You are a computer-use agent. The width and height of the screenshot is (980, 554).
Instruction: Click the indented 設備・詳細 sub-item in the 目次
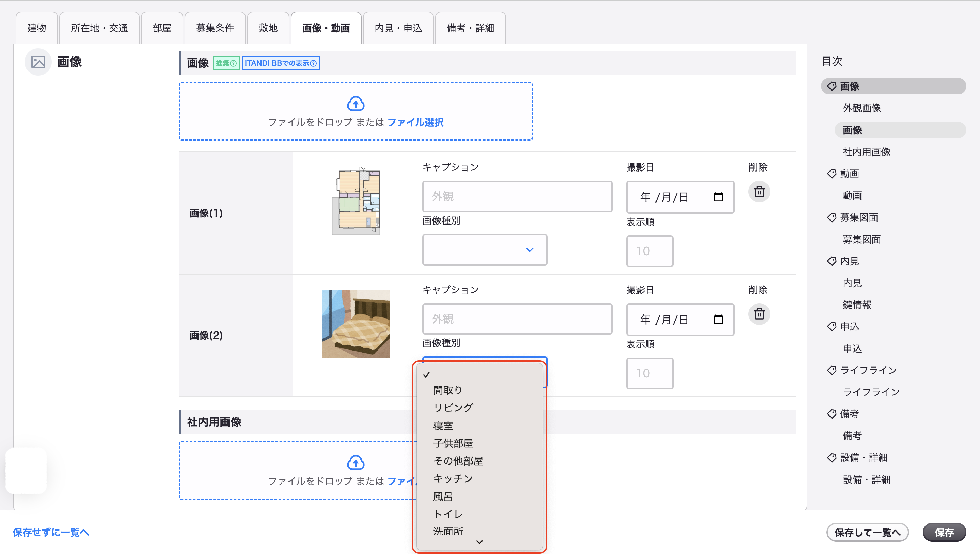coord(867,480)
